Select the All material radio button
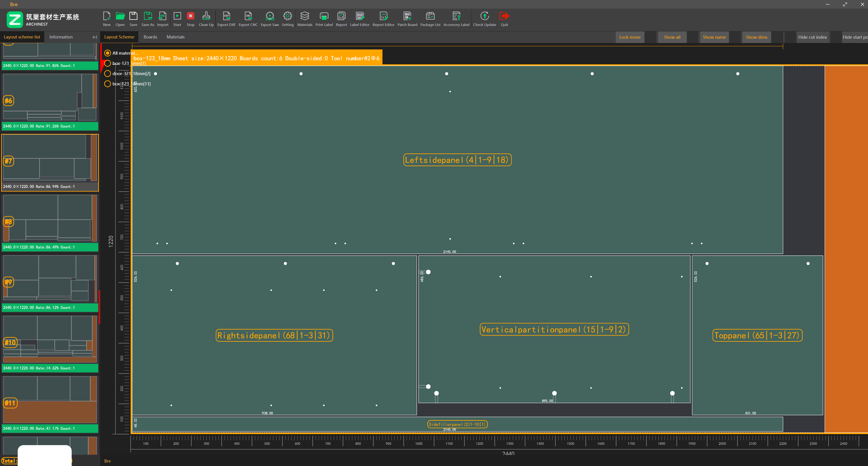The height and width of the screenshot is (466, 868). pyautogui.click(x=108, y=53)
